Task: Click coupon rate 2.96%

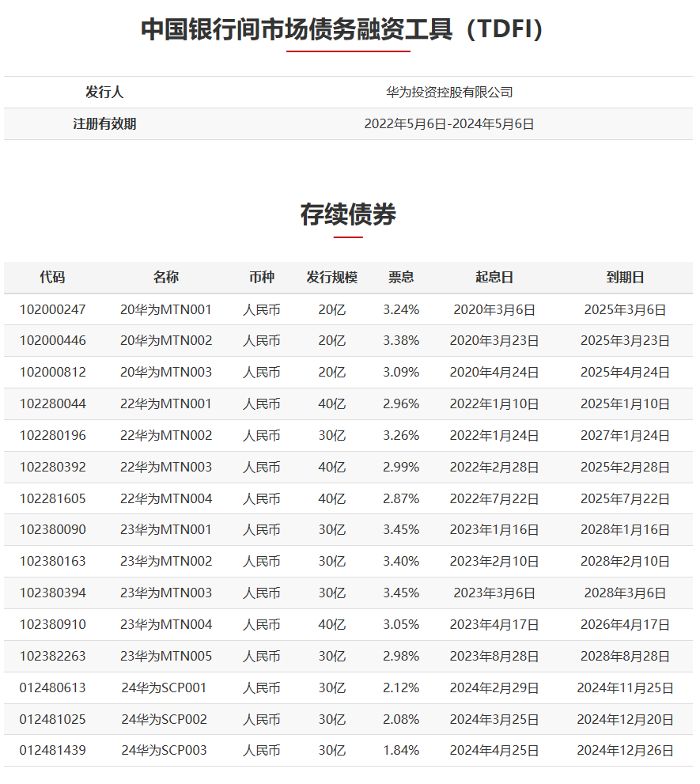Action: point(401,404)
